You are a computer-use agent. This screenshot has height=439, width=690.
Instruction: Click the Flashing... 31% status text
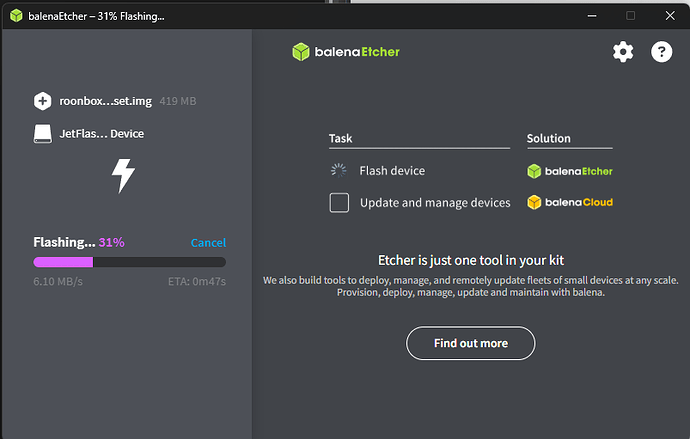tap(79, 242)
